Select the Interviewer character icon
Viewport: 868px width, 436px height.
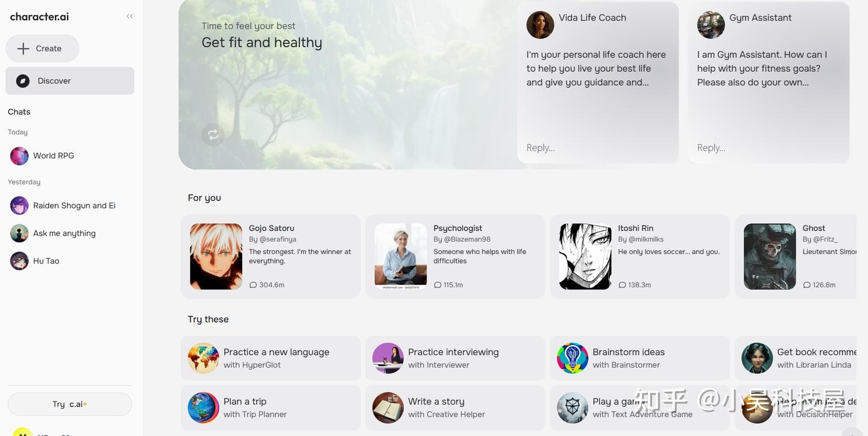(388, 358)
